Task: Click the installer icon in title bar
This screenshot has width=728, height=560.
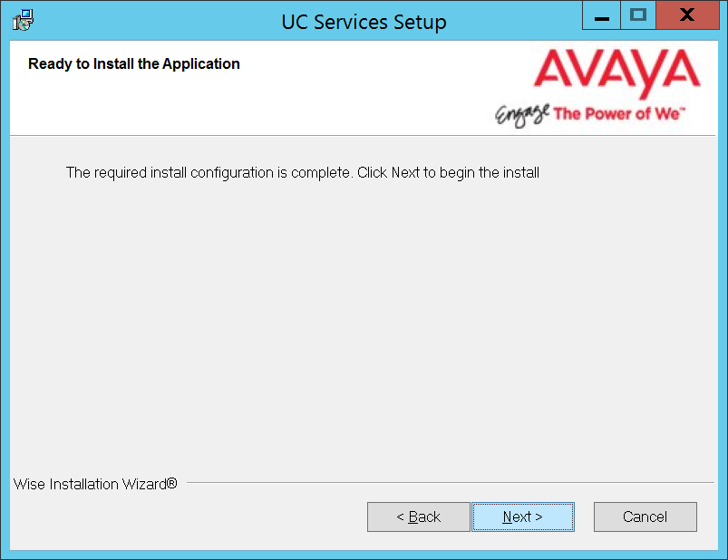Action: point(23,20)
